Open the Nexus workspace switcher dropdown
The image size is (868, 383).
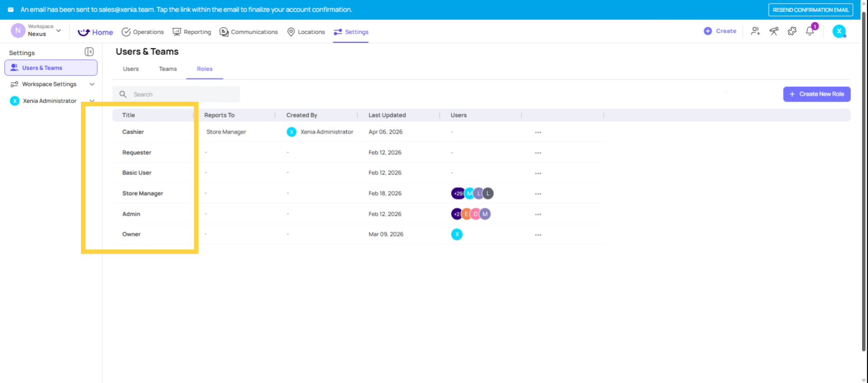[x=58, y=31]
